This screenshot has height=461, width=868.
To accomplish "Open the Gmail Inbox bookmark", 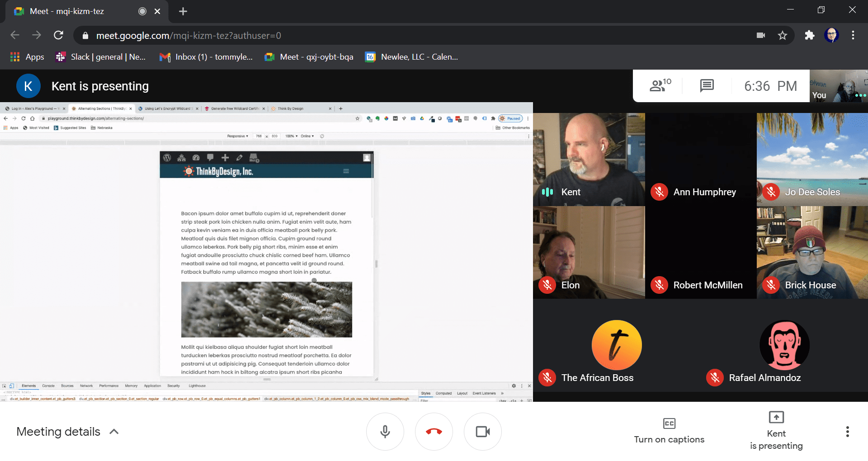I will 206,57.
